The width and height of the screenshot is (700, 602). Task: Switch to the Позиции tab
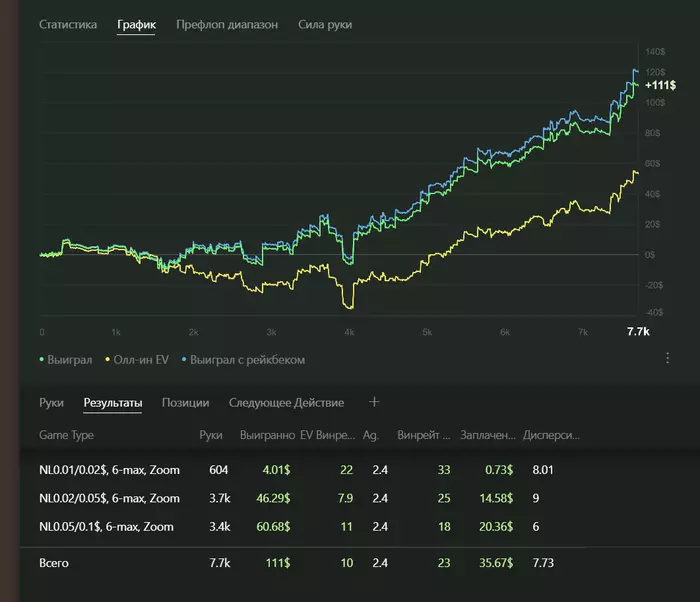pos(186,403)
